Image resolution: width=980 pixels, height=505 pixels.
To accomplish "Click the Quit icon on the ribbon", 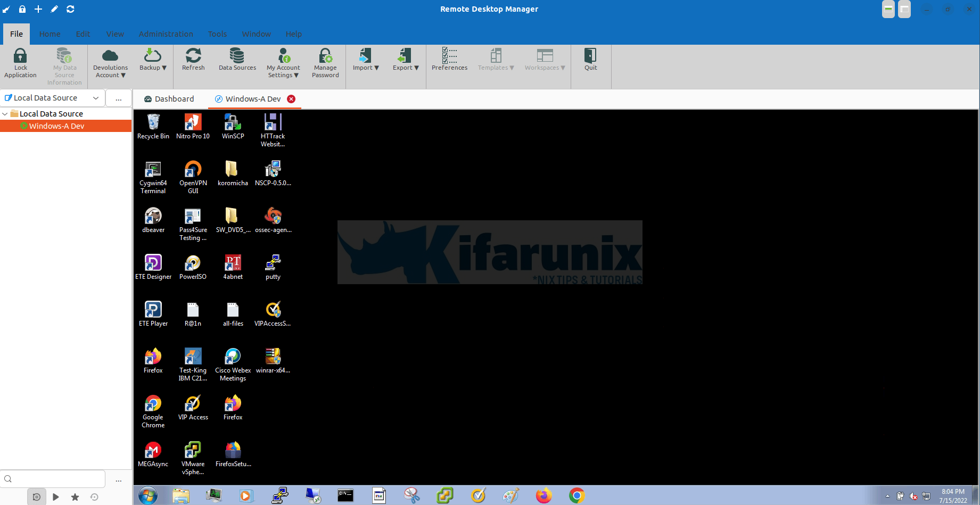I will click(590, 60).
